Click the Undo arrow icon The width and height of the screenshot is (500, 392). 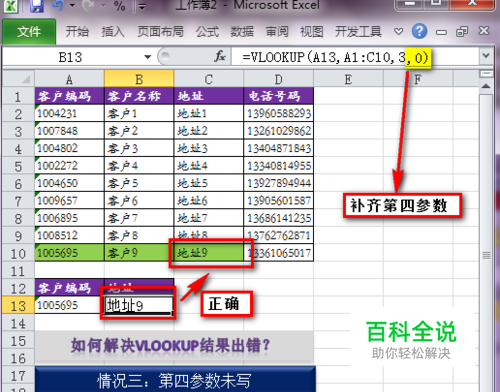(58, 5)
